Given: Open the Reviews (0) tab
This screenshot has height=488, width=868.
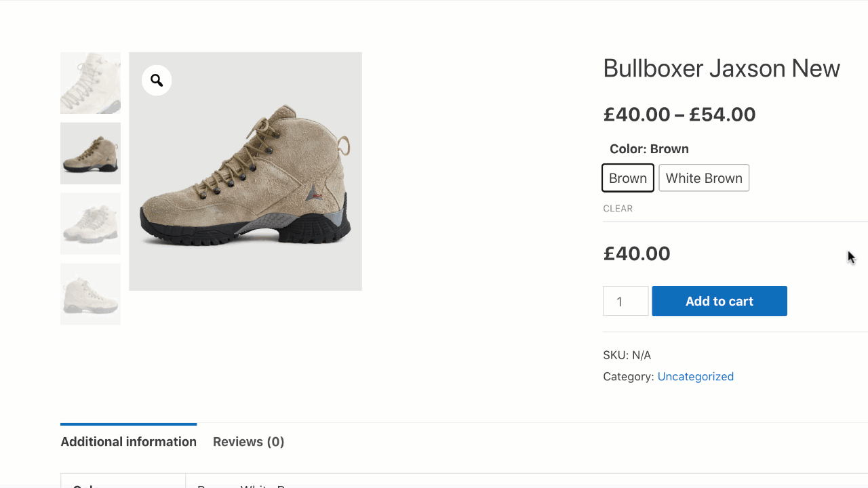Looking at the screenshot, I should click(x=248, y=442).
